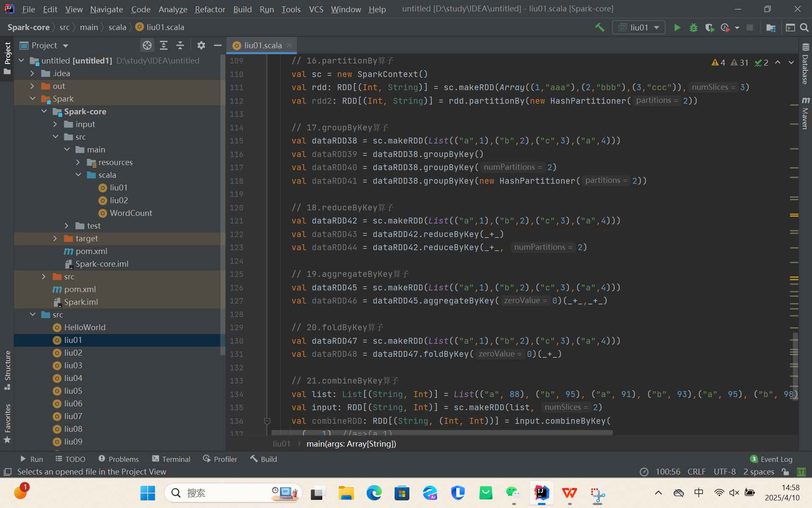
Task: Click Select Opened File target icon
Action: click(147, 45)
